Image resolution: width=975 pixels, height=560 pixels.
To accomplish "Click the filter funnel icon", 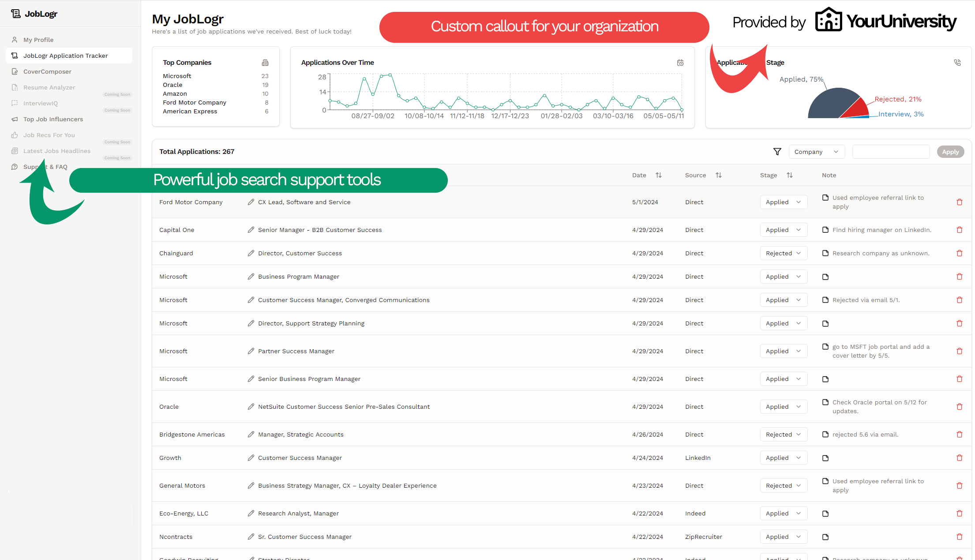I will click(x=777, y=152).
